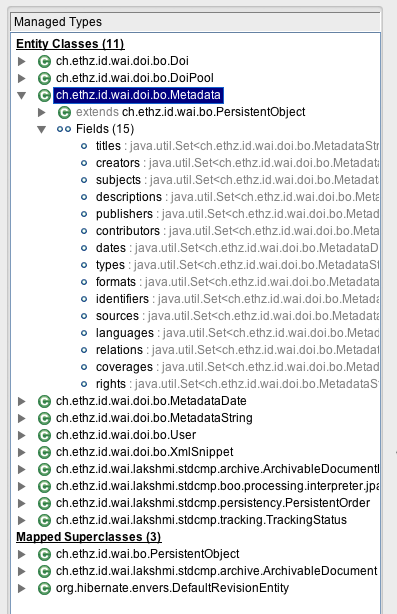Click the field bullet icon next to rights

click(84, 384)
